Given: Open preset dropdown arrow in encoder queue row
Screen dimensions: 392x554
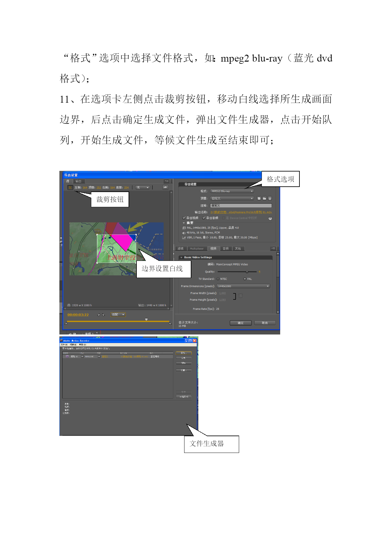Looking at the screenshot, I should pyautogui.click(x=99, y=357).
